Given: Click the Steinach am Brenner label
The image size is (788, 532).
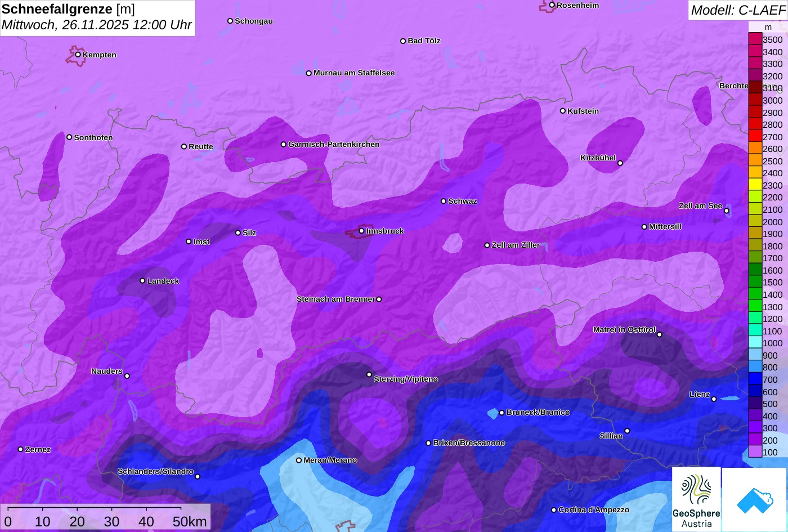Looking at the screenshot, I should coord(335,299).
